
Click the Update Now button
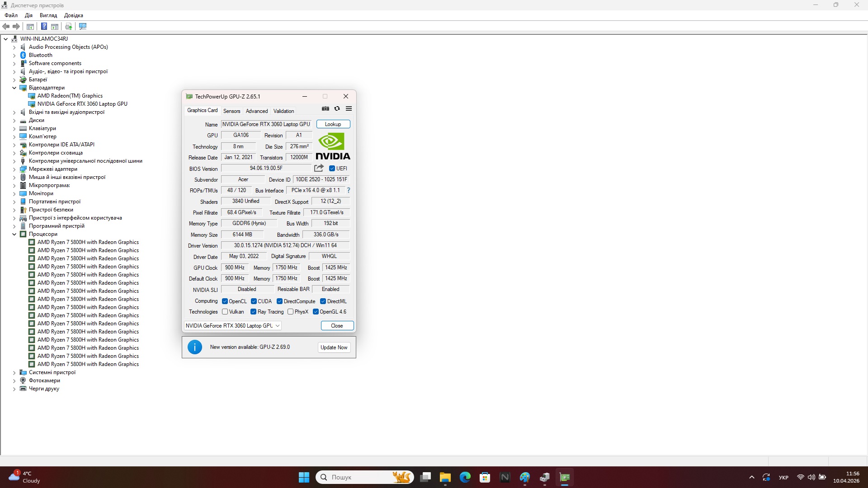(334, 347)
